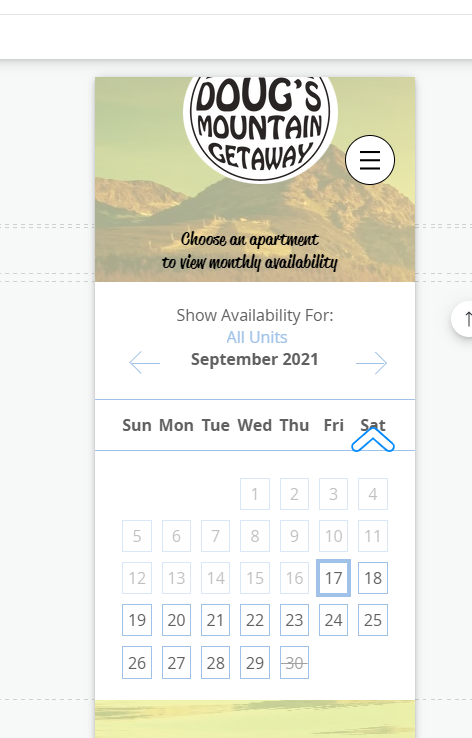Select September 18 on calendar
This screenshot has width=472, height=738.
click(373, 578)
